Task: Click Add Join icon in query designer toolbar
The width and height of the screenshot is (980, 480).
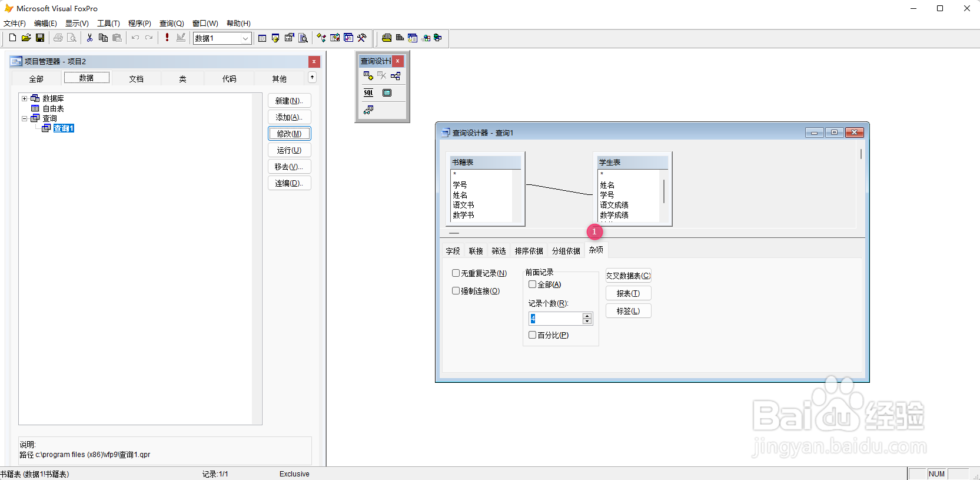Action: click(x=396, y=76)
